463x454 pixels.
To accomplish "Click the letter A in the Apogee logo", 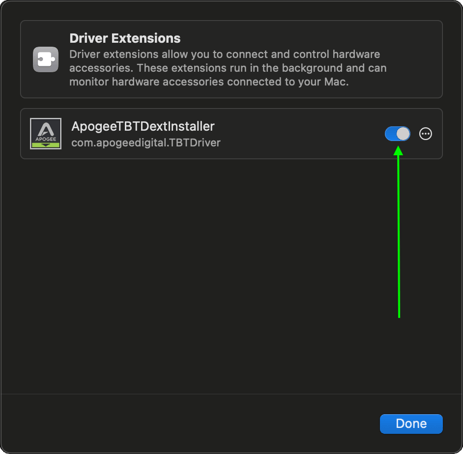I will (x=46, y=129).
